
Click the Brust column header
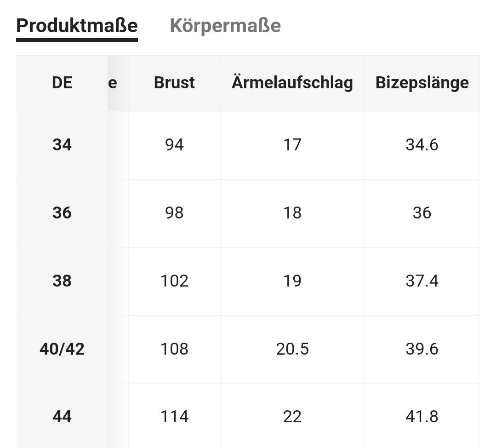click(x=174, y=83)
